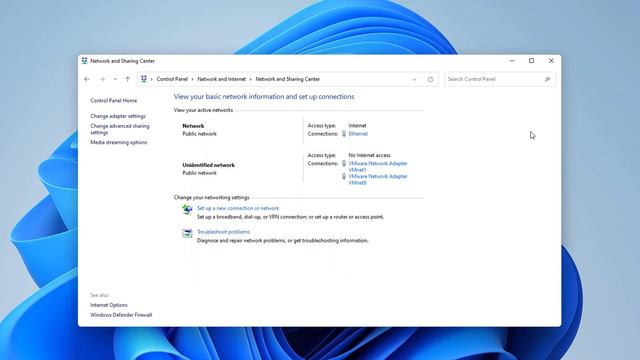Expand the chevron after Control Panel breadcrumb
This screenshot has height=360, width=640.
point(193,79)
